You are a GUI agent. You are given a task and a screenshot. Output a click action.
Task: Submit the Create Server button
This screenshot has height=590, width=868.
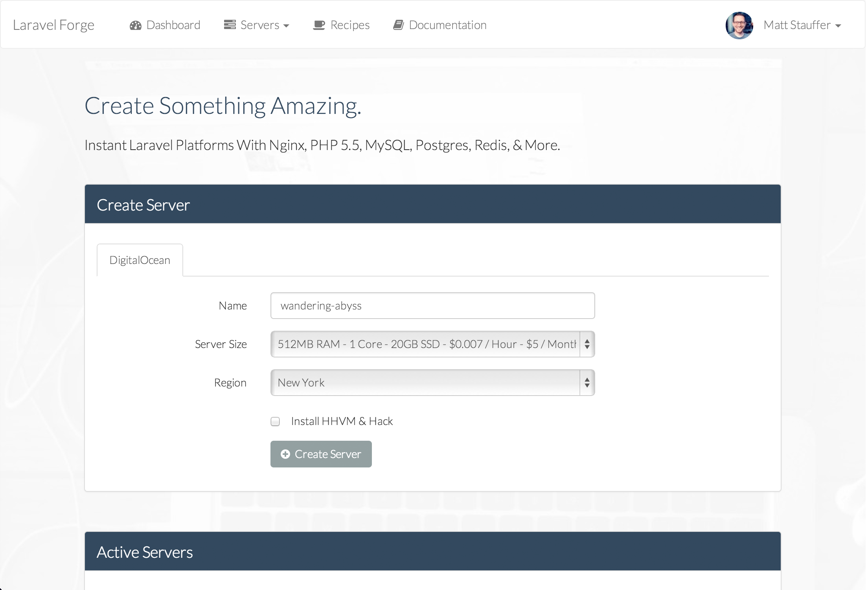click(321, 454)
